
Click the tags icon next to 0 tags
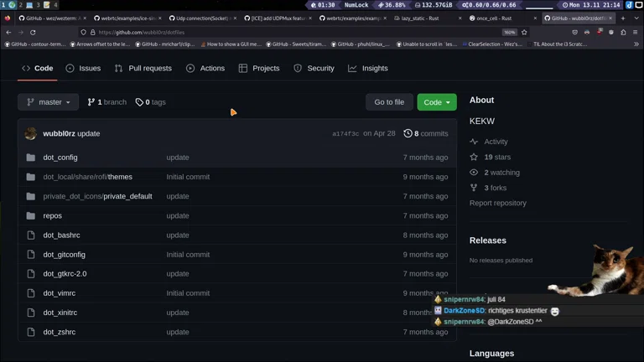(x=139, y=102)
